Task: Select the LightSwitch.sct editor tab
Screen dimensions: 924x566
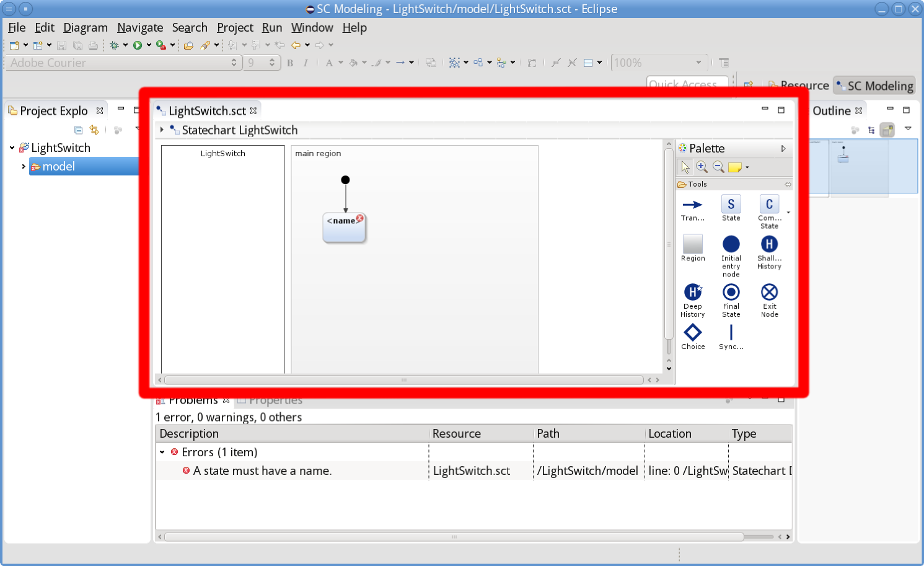Action: 207,111
